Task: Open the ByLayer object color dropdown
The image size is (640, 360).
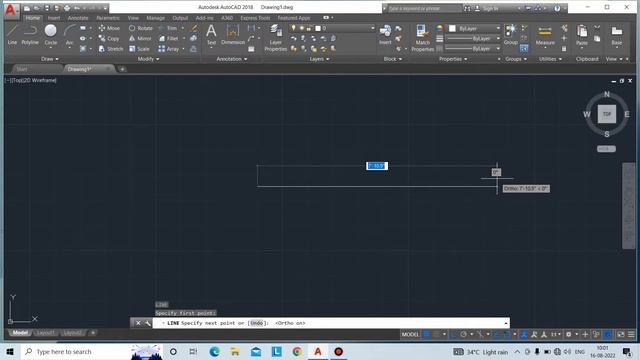Action: coord(475,28)
